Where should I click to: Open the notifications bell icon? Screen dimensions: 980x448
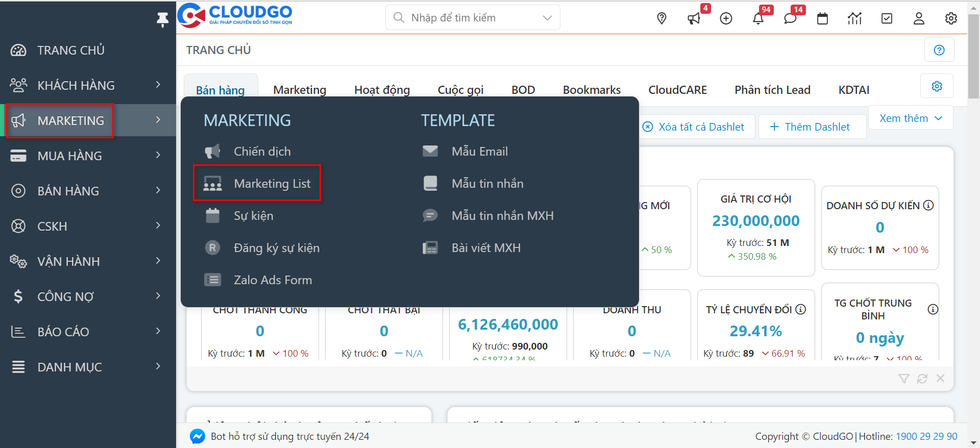pyautogui.click(x=758, y=19)
